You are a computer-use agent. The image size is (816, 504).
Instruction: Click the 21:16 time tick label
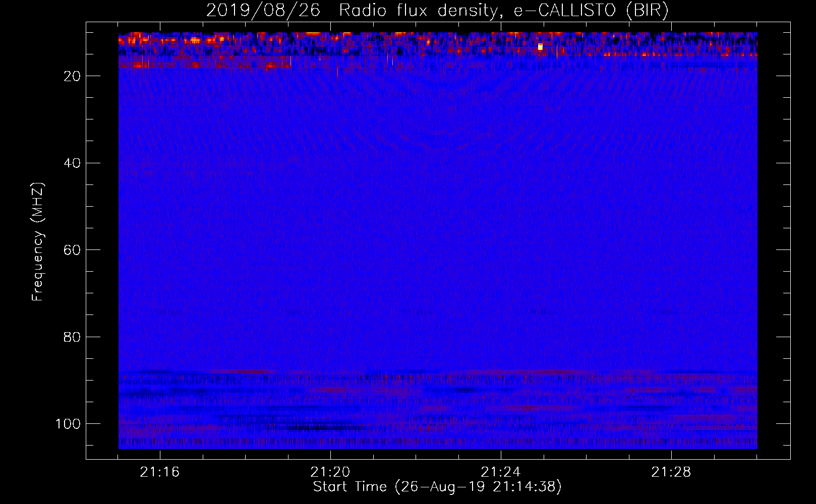(x=160, y=472)
